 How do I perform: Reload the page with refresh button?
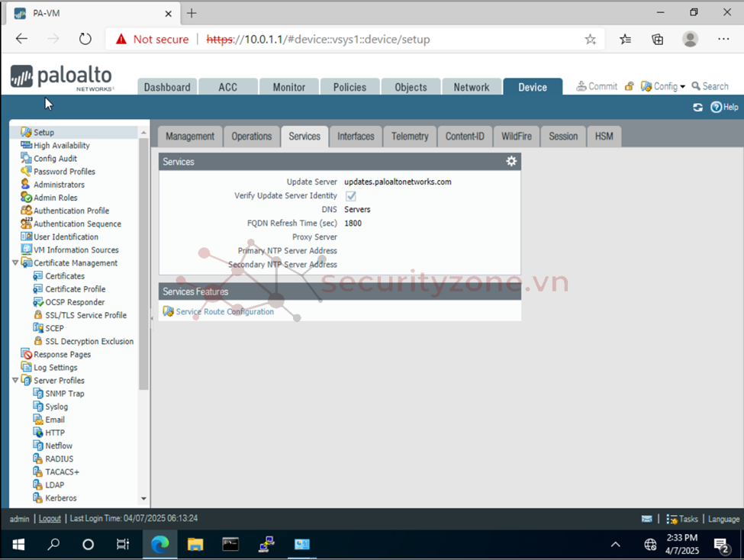(x=85, y=39)
